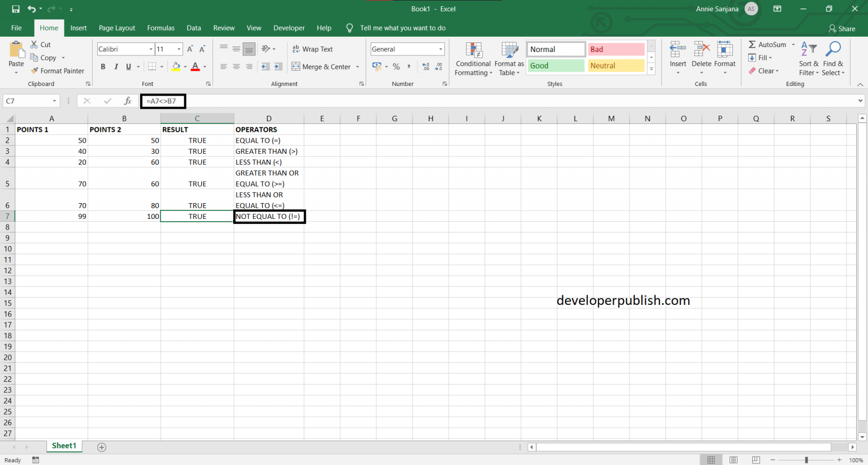The height and width of the screenshot is (465, 868).
Task: Expand the Number Format dropdown showing General
Action: coord(440,49)
